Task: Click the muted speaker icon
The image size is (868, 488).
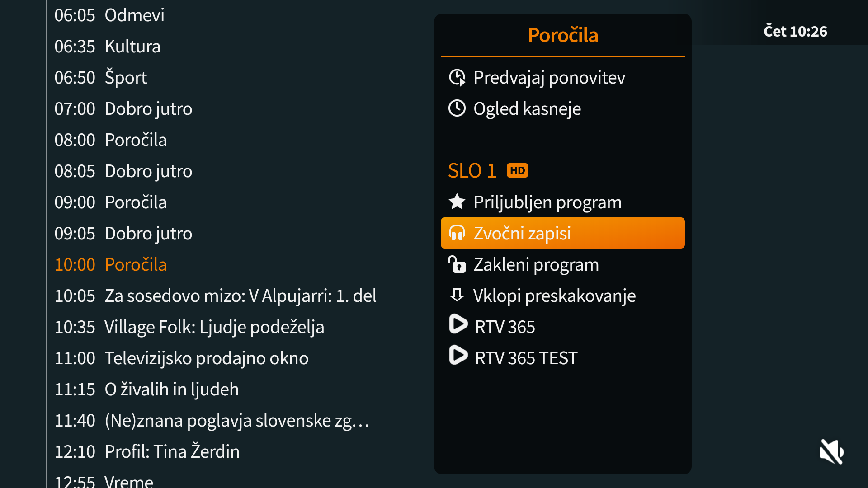Action: point(831,451)
